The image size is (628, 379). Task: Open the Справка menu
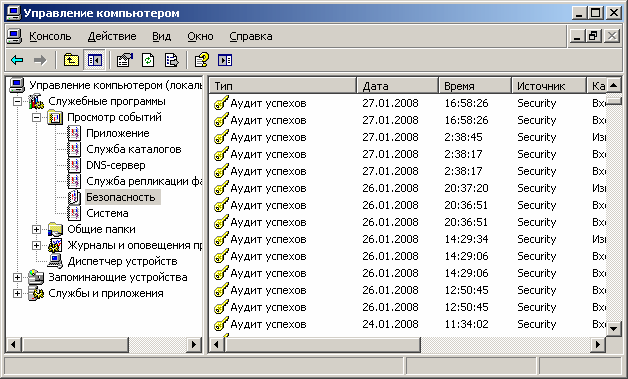pos(251,36)
